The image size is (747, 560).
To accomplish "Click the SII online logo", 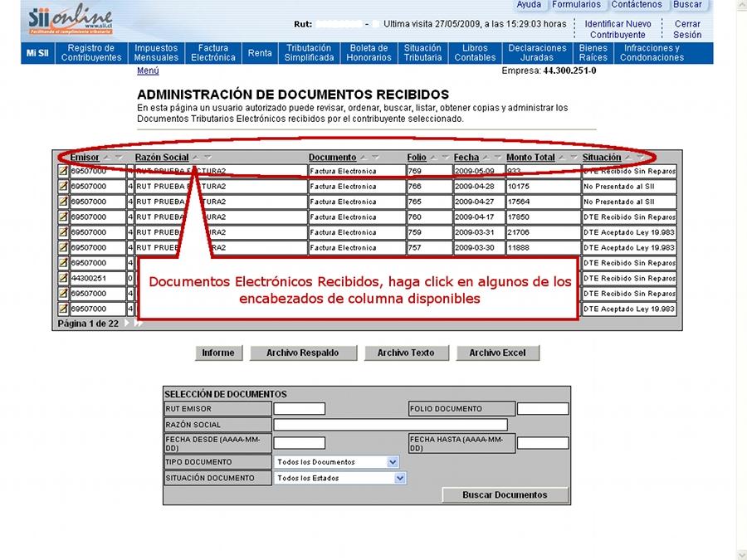I will (70, 20).
